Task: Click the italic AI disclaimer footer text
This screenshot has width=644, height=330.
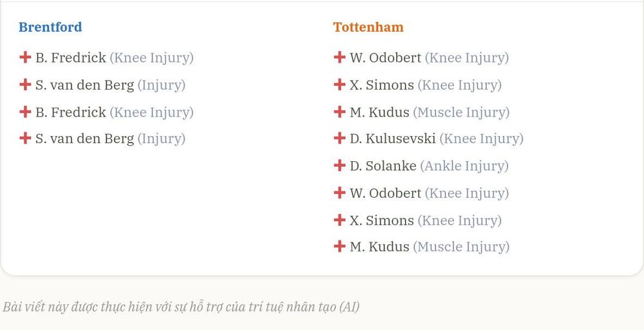Action: 181,307
